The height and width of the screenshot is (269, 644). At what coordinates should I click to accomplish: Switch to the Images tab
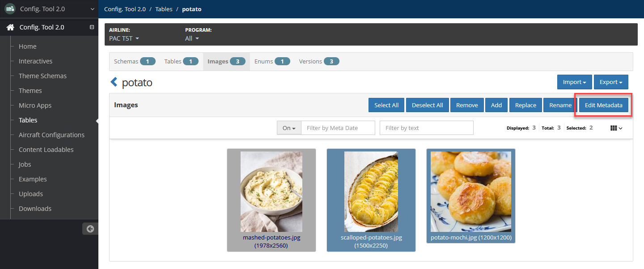[226, 62]
